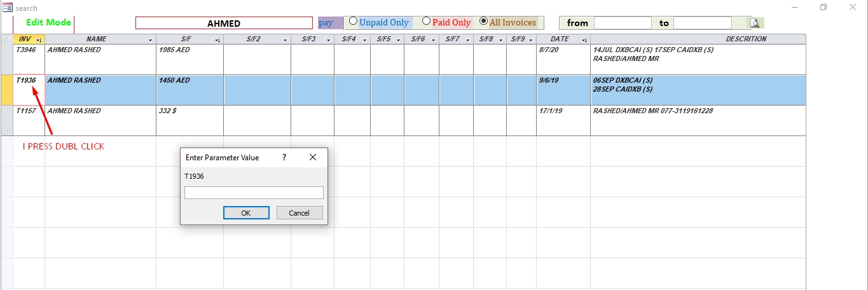This screenshot has height=290, width=868.
Task: Open the DATE column filter dropdown
Action: point(585,39)
